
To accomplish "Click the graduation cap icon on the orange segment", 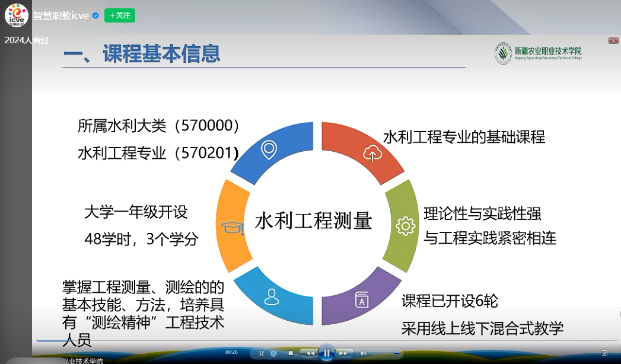I will coord(229,226).
